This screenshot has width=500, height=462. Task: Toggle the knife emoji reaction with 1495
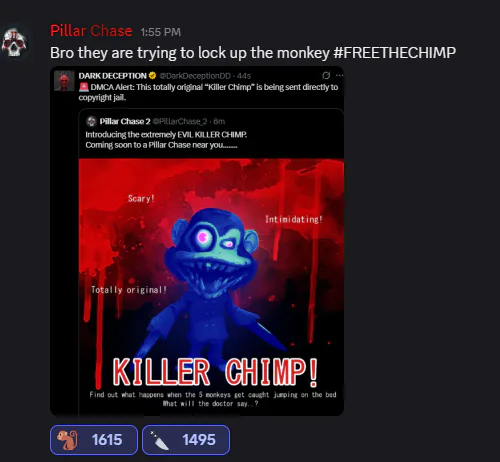(x=186, y=440)
